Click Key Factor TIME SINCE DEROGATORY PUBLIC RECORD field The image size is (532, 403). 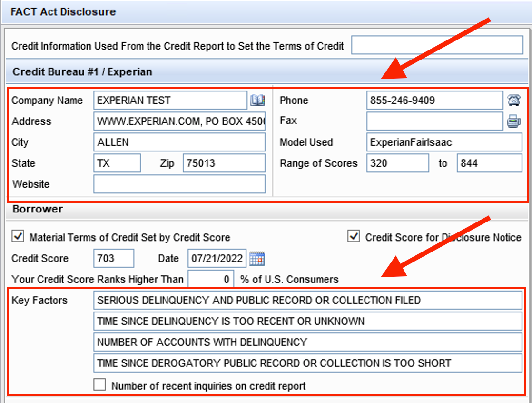(x=308, y=363)
